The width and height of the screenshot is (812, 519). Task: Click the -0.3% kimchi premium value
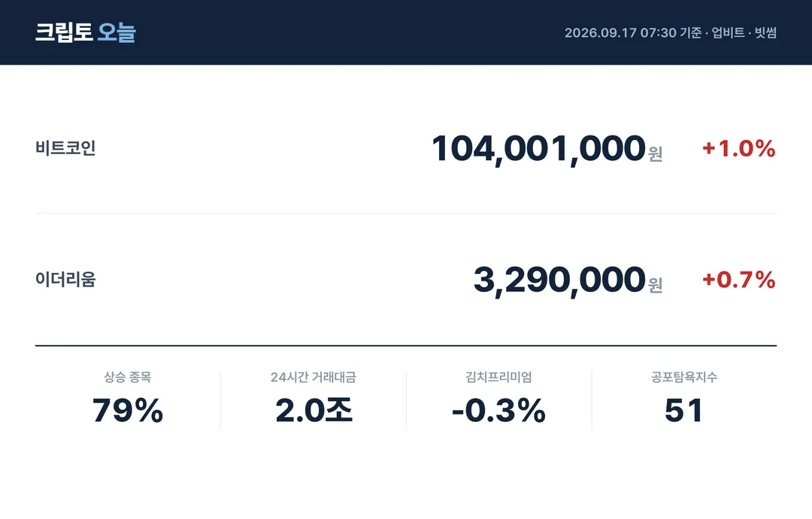pyautogui.click(x=498, y=411)
